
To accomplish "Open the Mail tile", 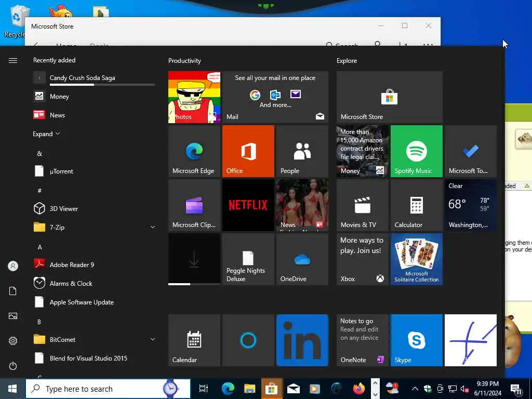I will coord(275,97).
